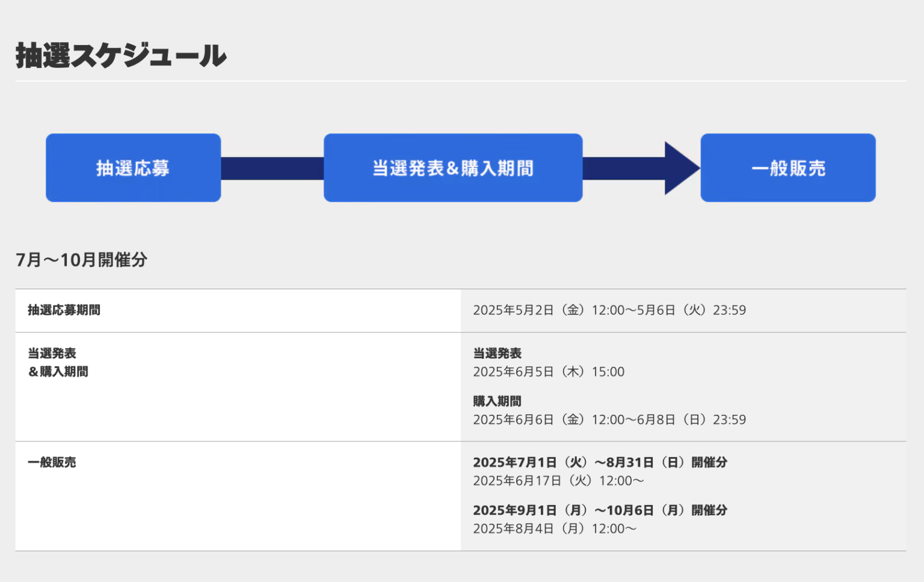This screenshot has height=582, width=924.
Task: Click the 2025年6月5日（木）15:00 announcement date
Action: [x=549, y=372]
